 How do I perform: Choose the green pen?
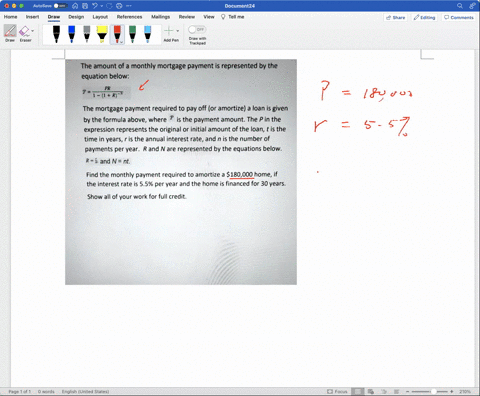click(132, 34)
